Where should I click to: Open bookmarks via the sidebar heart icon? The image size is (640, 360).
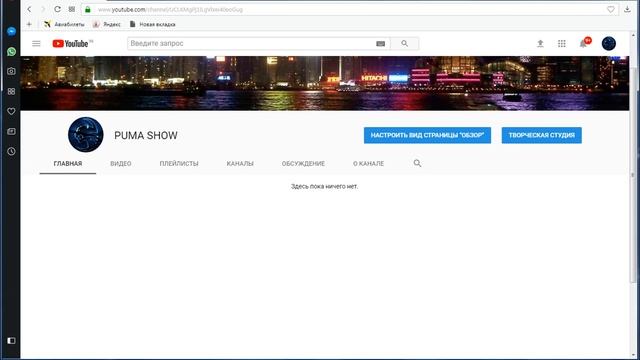11,111
